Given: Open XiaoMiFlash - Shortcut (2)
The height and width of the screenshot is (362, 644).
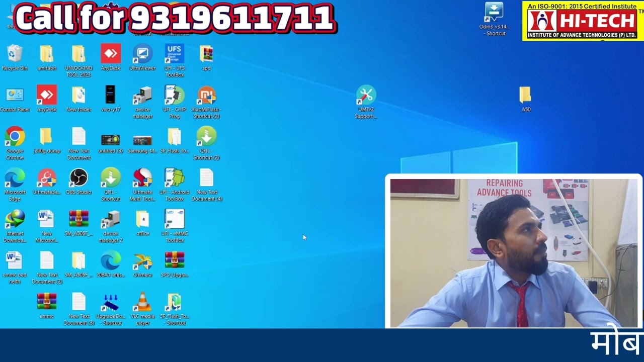Looking at the screenshot, I should pos(206,102).
